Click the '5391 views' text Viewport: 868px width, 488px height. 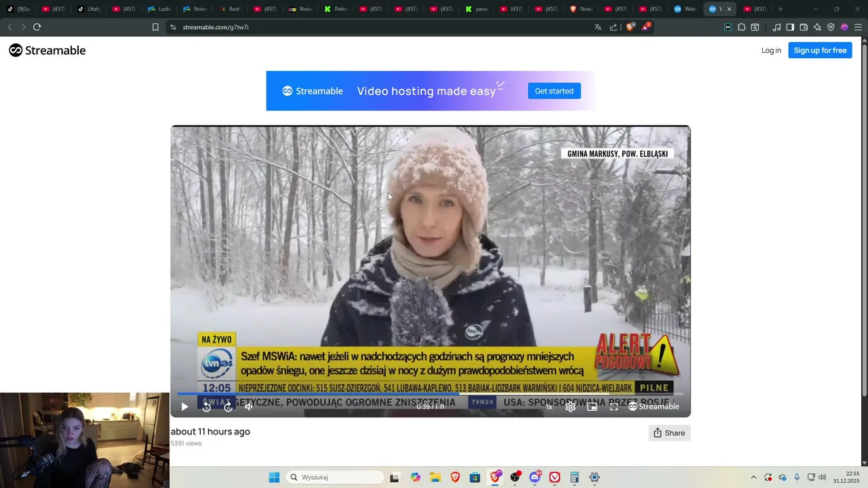pyautogui.click(x=186, y=443)
